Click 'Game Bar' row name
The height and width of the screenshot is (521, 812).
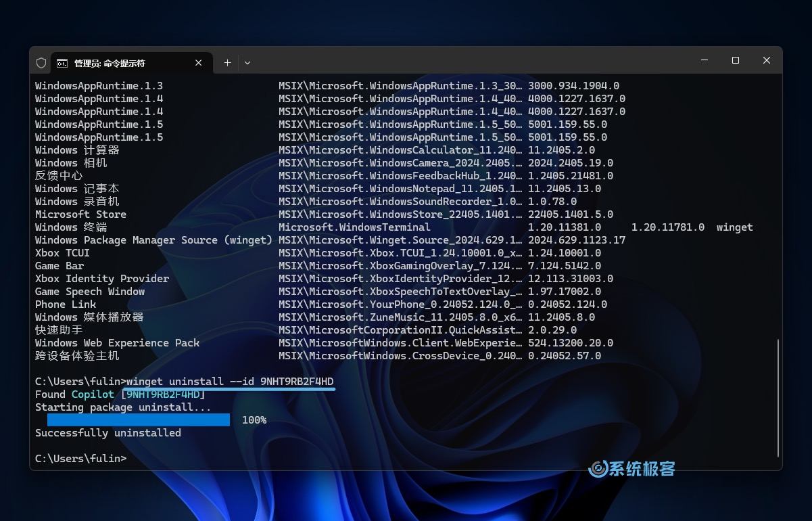[59, 266]
